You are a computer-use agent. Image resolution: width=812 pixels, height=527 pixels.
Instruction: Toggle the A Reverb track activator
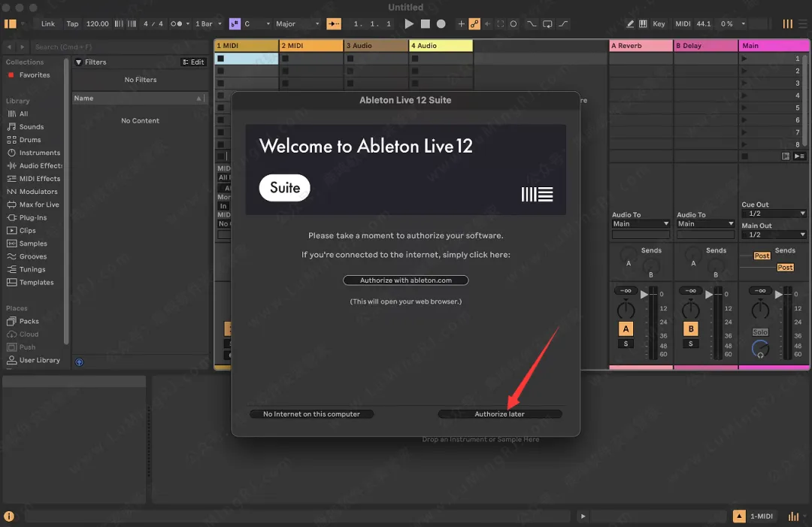tap(626, 329)
